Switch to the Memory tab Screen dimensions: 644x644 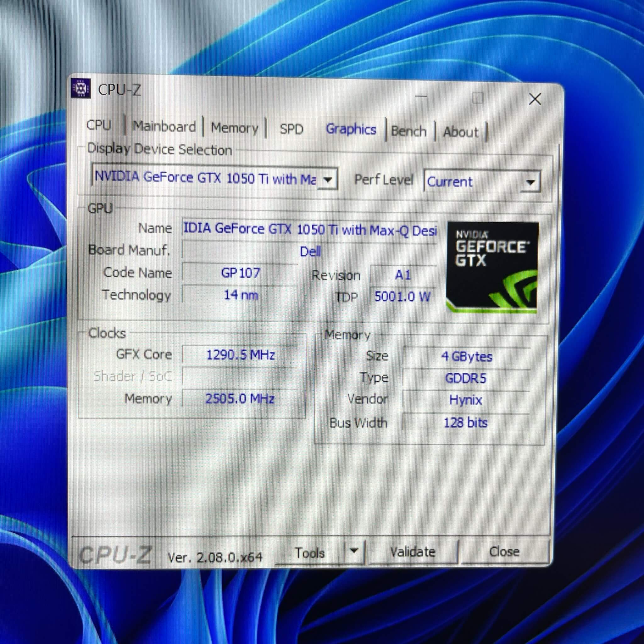pyautogui.click(x=235, y=128)
